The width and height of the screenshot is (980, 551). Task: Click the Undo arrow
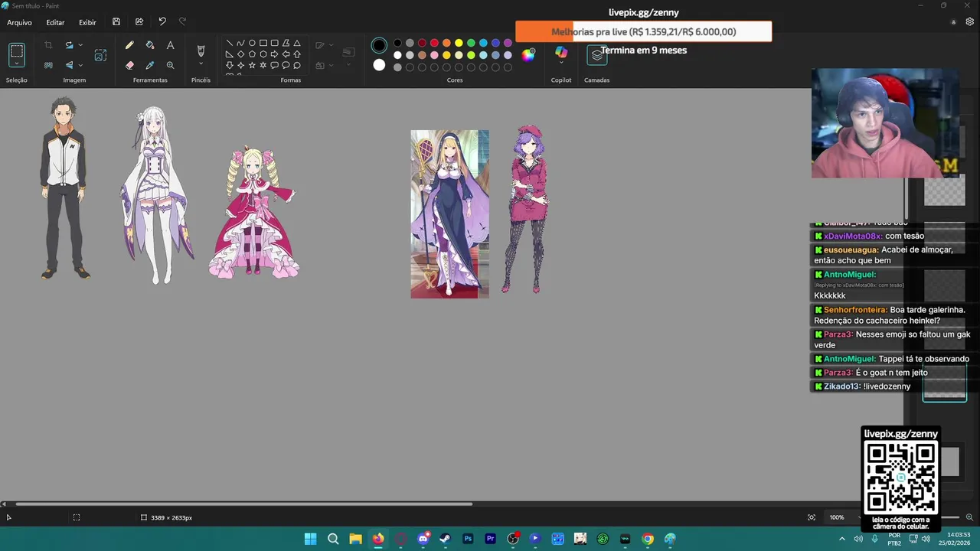162,22
